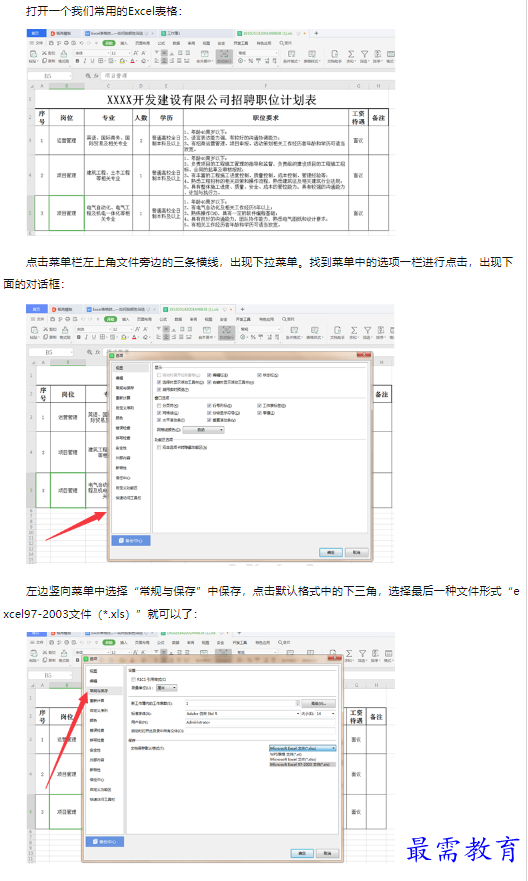Click highlighted Wrap Text icon in first screenshot
528x881 pixels.
[224, 56]
